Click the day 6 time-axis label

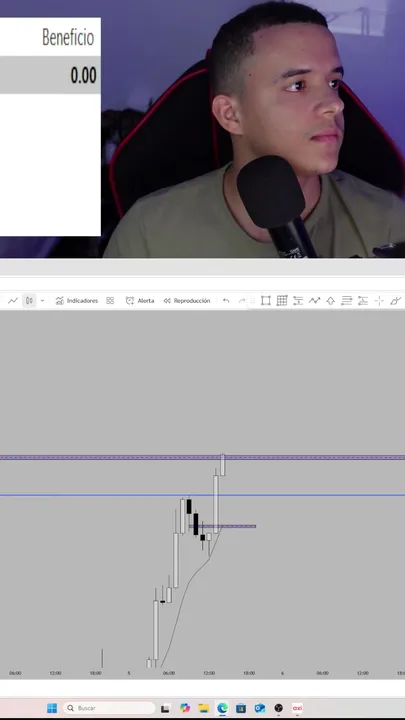(x=282, y=673)
